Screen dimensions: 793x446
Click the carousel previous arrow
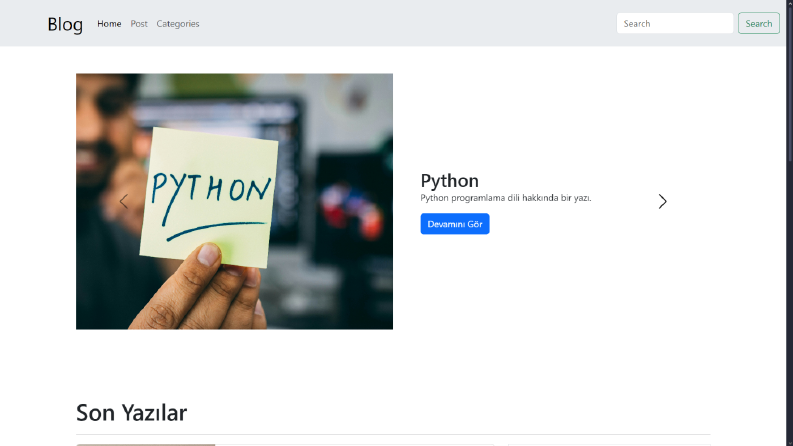pos(124,201)
